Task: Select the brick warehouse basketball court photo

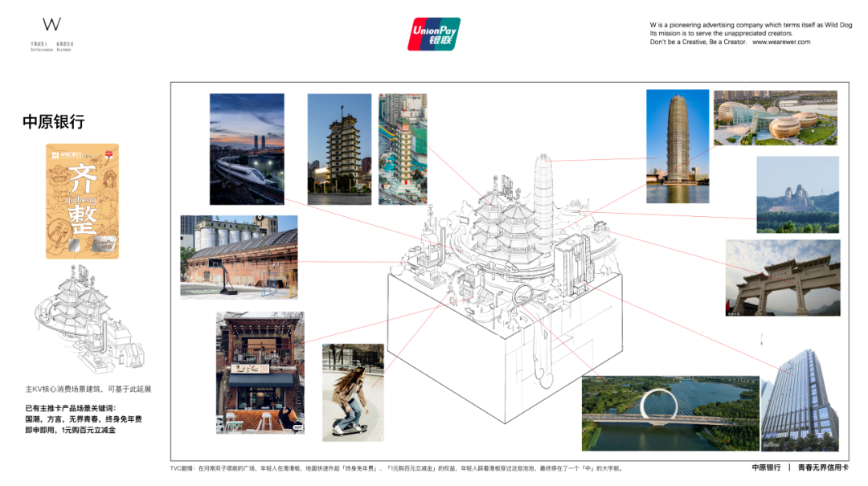Action: tap(239, 257)
